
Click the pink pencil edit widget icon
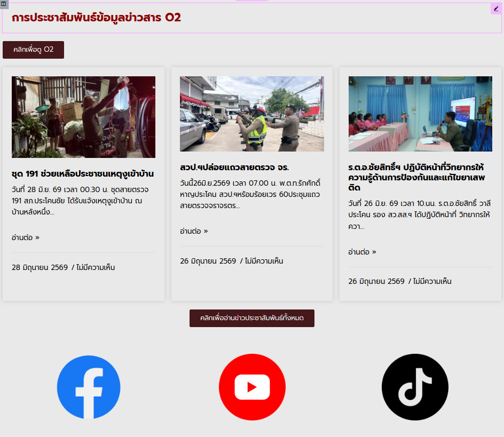[x=496, y=9]
